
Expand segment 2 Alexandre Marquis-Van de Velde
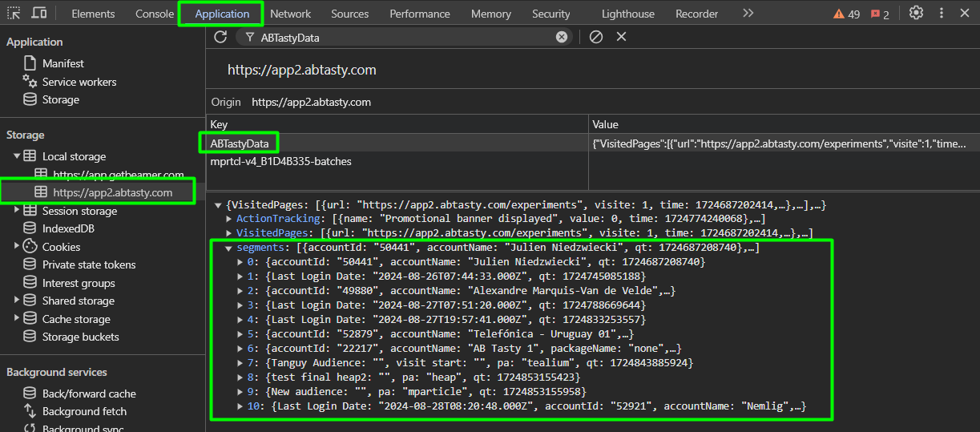pos(242,291)
